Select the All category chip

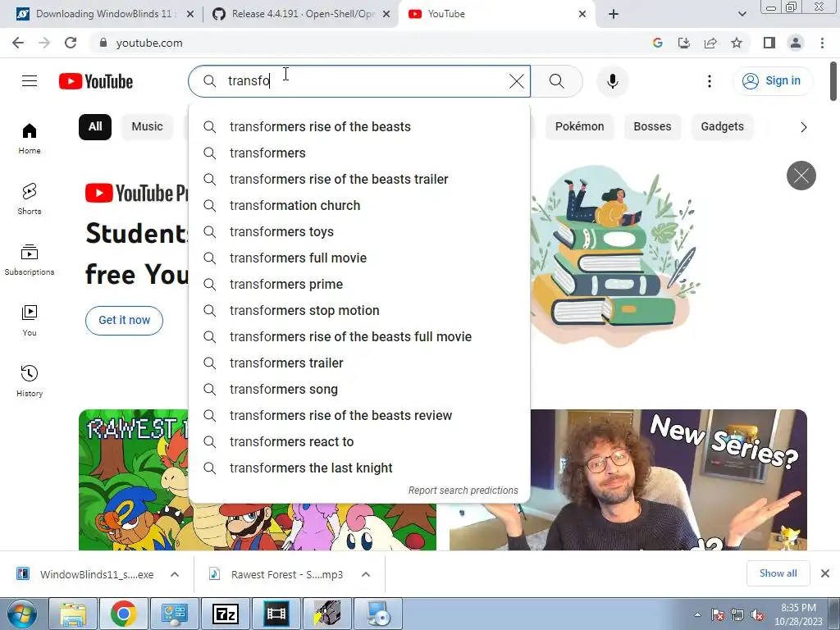tap(95, 127)
